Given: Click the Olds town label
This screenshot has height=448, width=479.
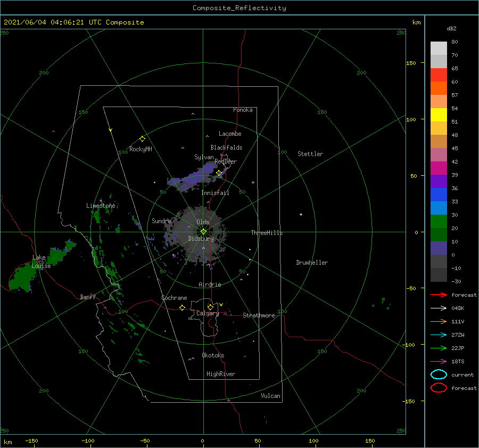Looking at the screenshot, I should 203,222.
